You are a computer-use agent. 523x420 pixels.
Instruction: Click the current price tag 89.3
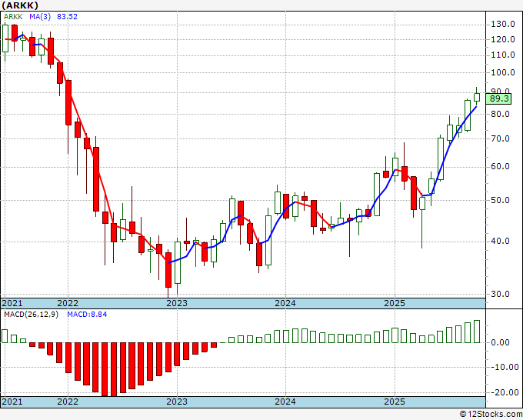(499, 98)
